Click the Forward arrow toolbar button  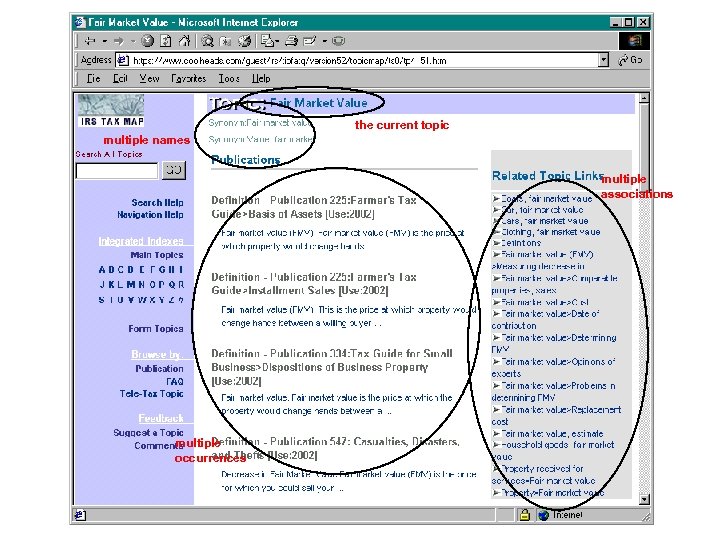[118, 41]
